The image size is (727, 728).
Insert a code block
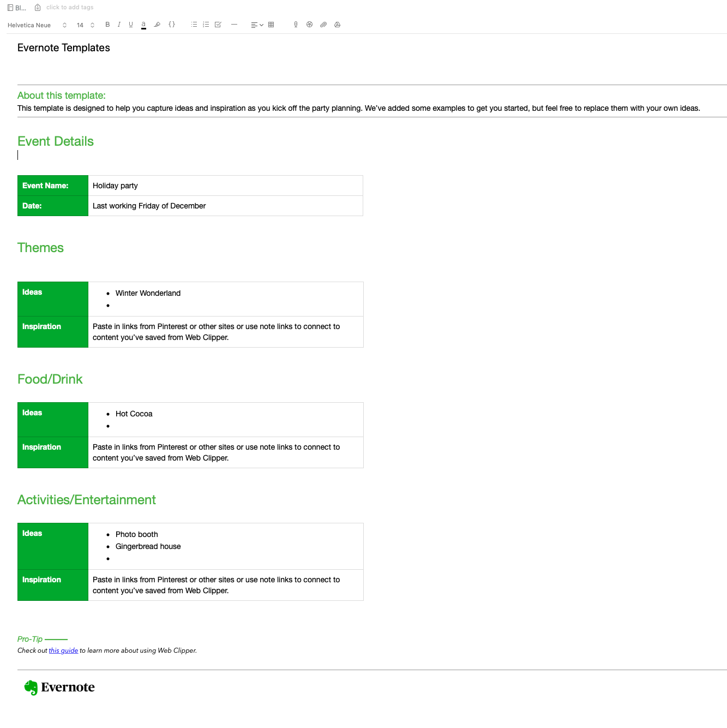pos(172,25)
